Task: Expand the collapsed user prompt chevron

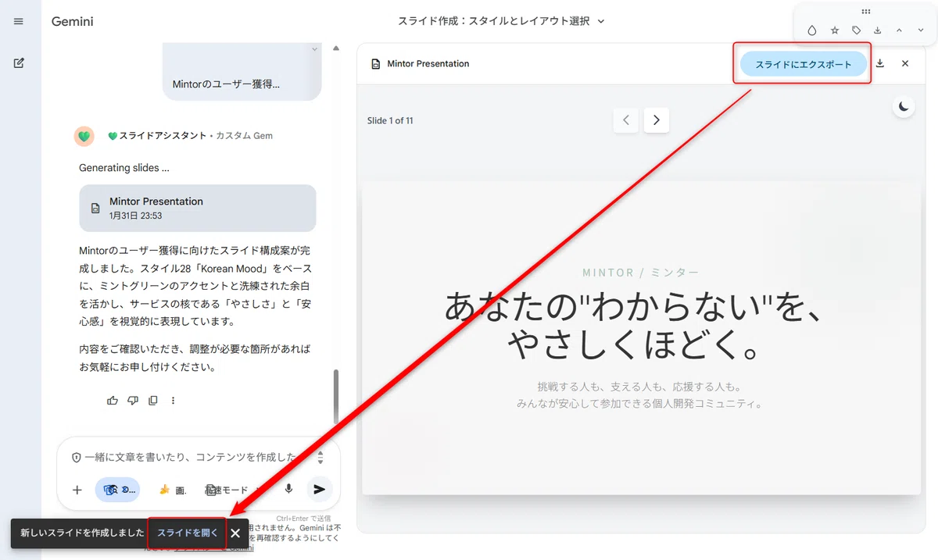Action: pos(315,49)
